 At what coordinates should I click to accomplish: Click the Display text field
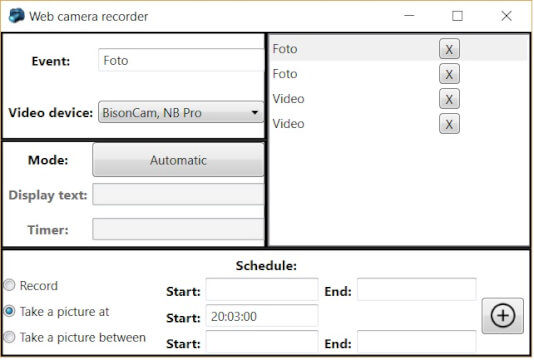(x=178, y=194)
